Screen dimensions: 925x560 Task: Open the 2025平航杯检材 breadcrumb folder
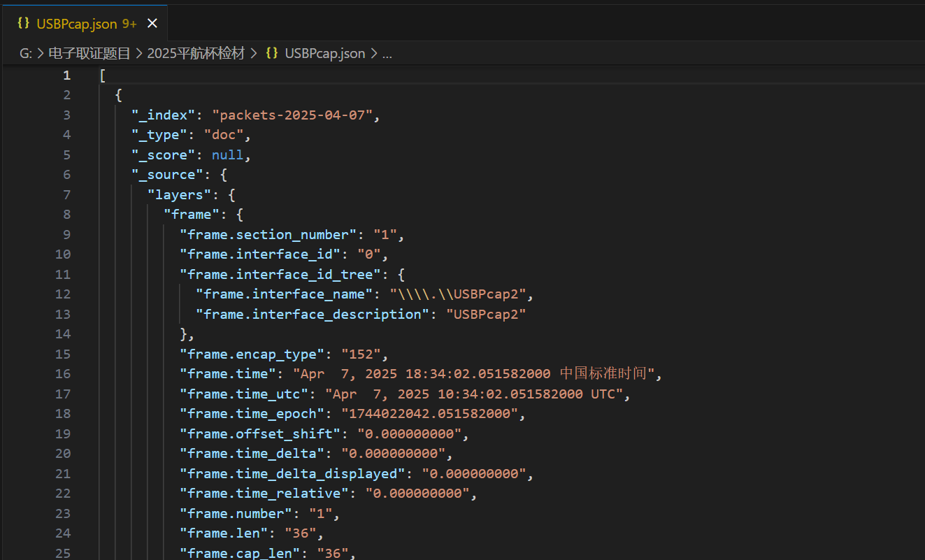coord(196,53)
